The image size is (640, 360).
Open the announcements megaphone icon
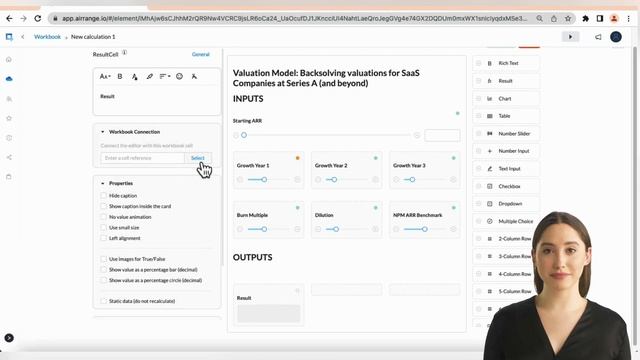coord(598,37)
